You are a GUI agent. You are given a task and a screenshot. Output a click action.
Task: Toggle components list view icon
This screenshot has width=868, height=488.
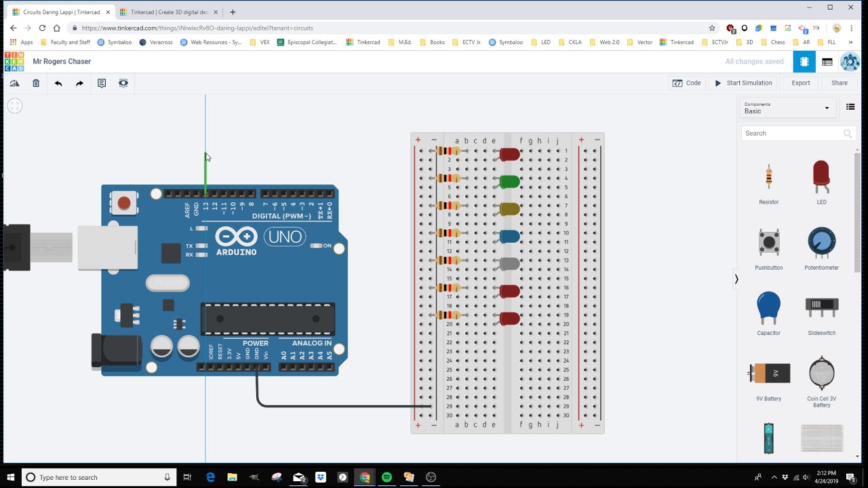pos(850,107)
